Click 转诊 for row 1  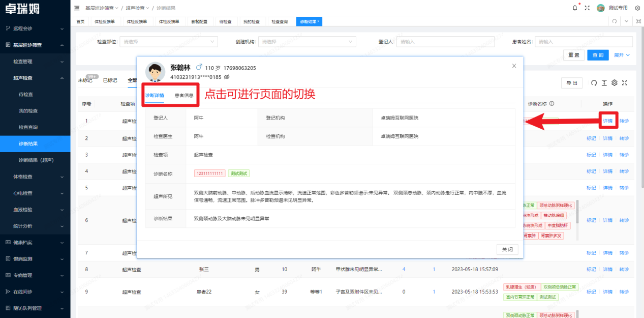(624, 121)
